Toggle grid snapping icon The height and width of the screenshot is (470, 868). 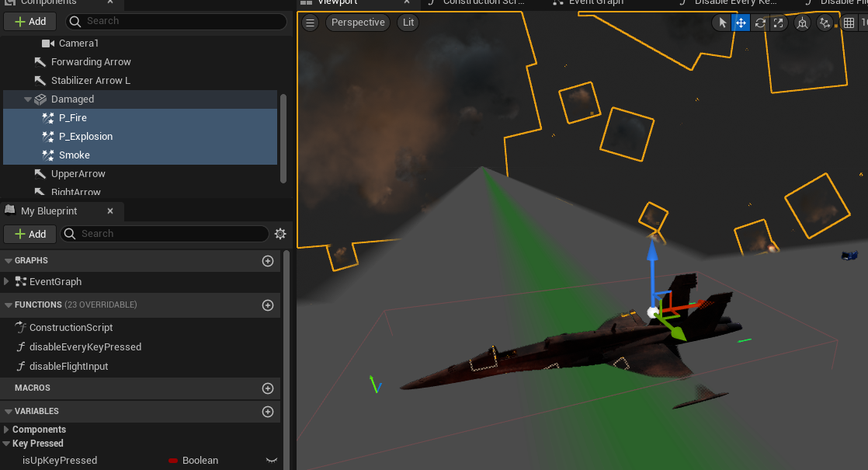coord(849,23)
